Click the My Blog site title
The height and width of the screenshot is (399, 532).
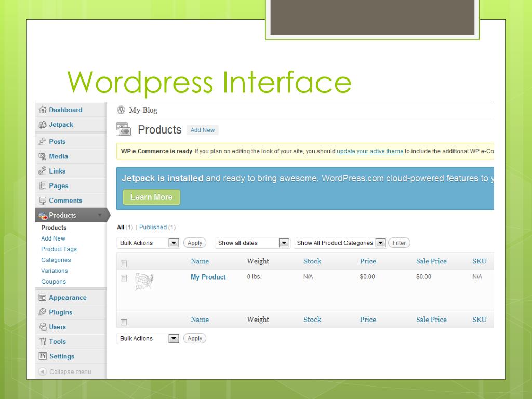point(143,110)
